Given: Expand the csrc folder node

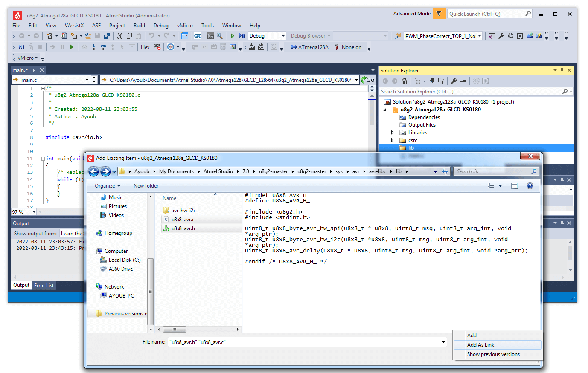Looking at the screenshot, I should 393,140.
